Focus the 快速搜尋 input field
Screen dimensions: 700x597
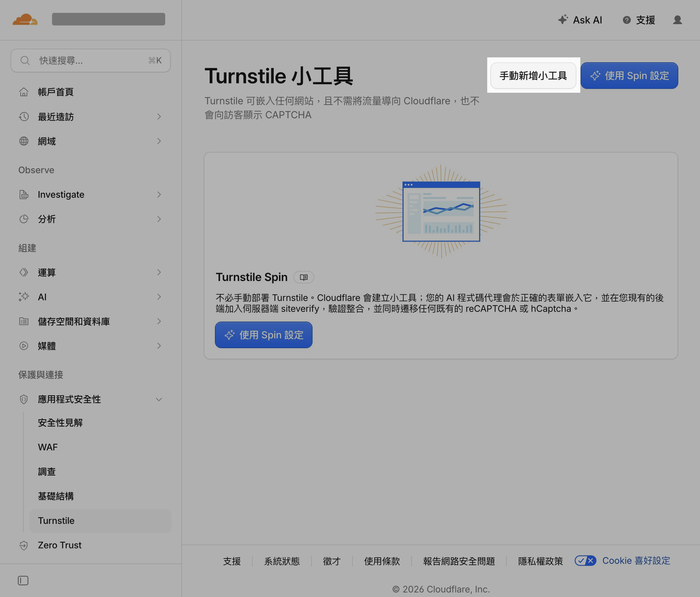[91, 61]
